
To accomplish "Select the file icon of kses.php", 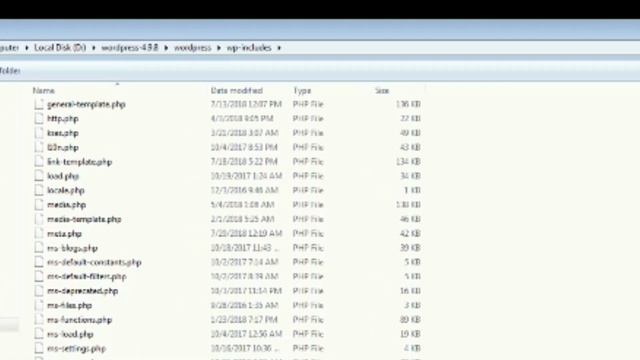I will coord(39,133).
